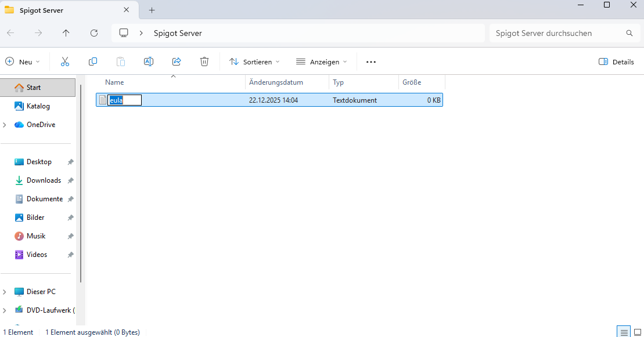This screenshot has width=644, height=337.
Task: Rename the selection via the rename icon
Action: pos(148,61)
